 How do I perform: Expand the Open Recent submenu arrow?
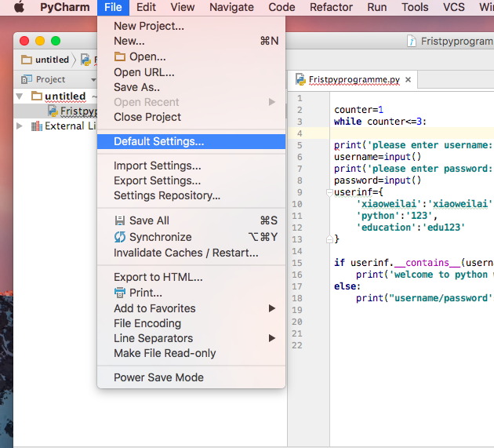272,102
